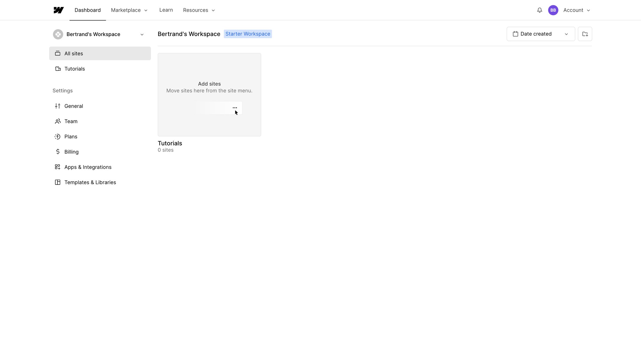Select All sites in the sidebar
Viewport: 641px width, 364px height.
pyautogui.click(x=100, y=53)
